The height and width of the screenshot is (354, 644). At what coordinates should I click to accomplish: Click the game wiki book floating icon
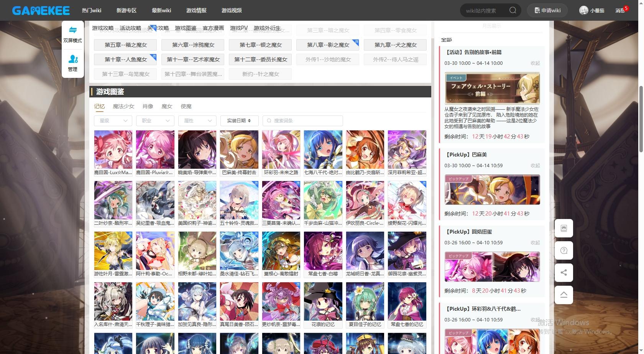(564, 228)
